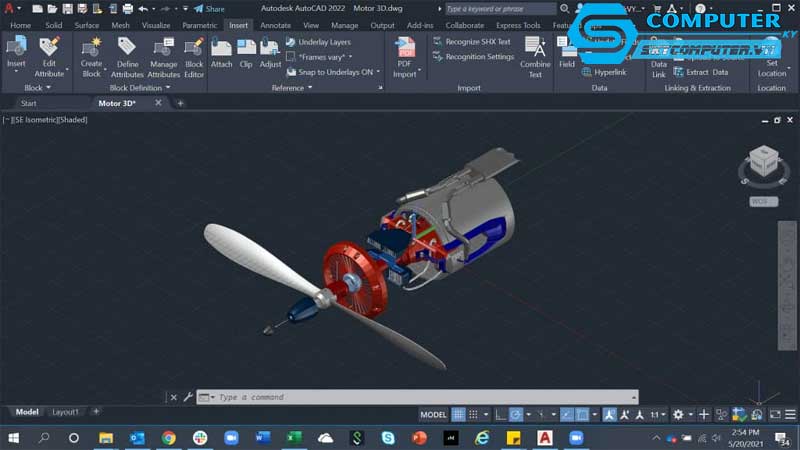Open the Visualize ribbon tab
The height and width of the screenshot is (450, 800).
tap(156, 25)
